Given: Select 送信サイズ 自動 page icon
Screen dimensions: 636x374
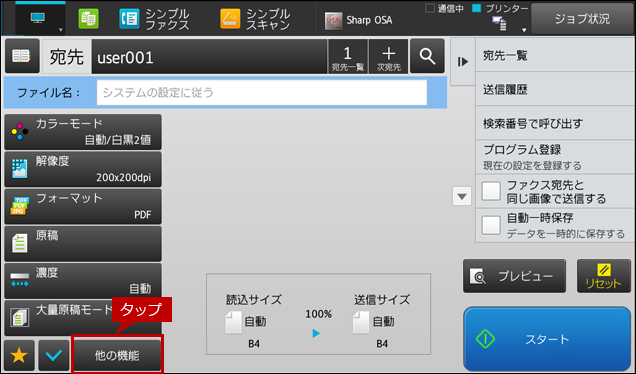Looking at the screenshot, I should coord(361,322).
